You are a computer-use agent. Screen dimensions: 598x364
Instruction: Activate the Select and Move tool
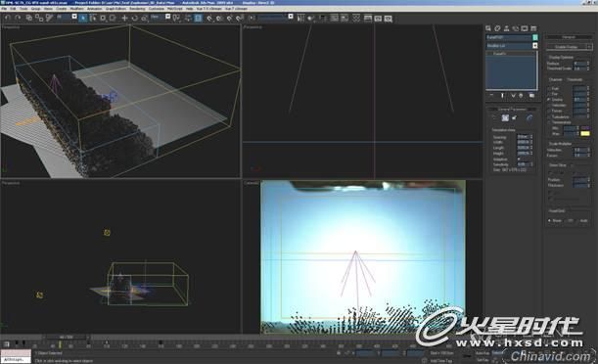[x=124, y=18]
